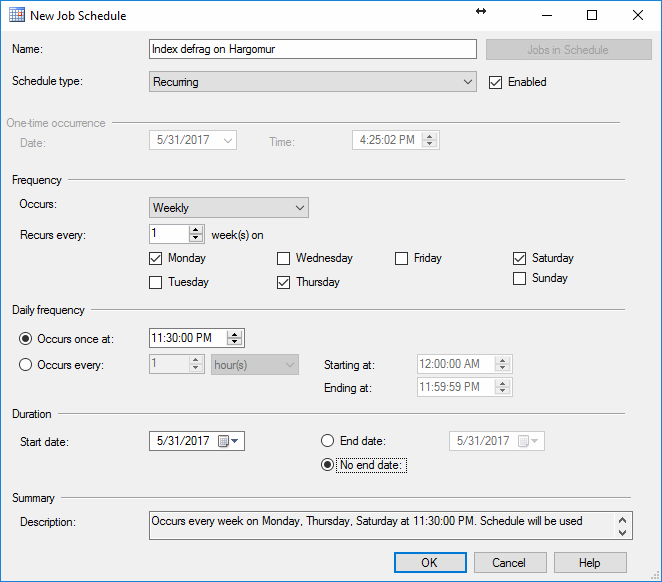
Task: Open the Schedule type dropdown
Action: coord(468,82)
